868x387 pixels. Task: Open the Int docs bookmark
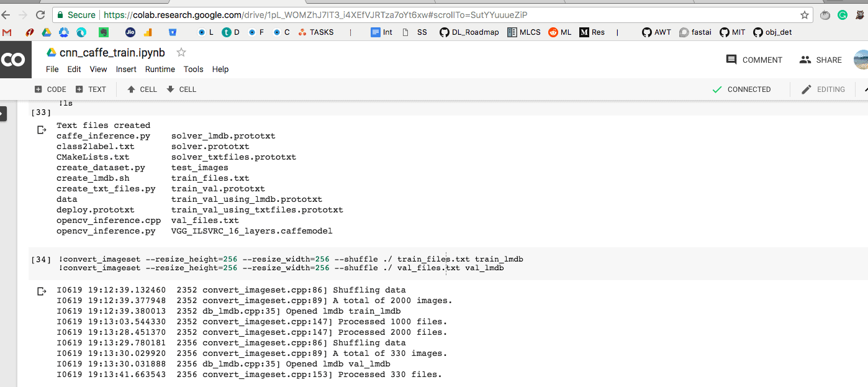[x=381, y=32]
